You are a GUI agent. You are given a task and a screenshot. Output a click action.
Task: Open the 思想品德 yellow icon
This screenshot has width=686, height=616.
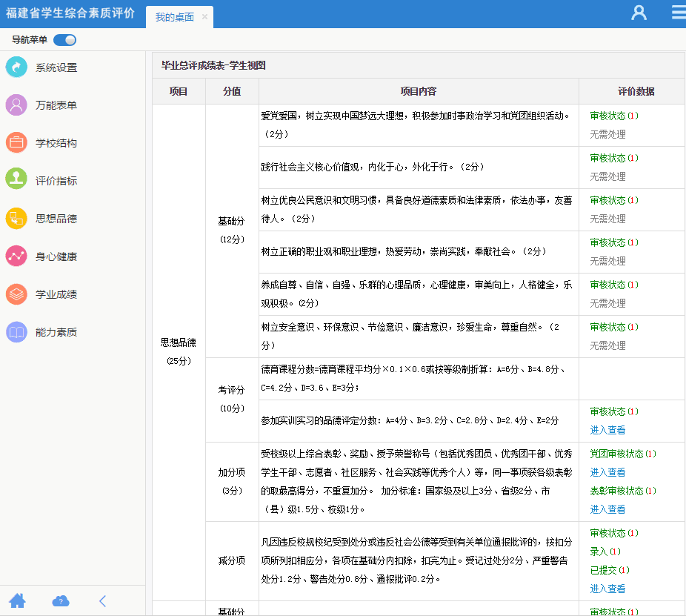[x=16, y=219]
